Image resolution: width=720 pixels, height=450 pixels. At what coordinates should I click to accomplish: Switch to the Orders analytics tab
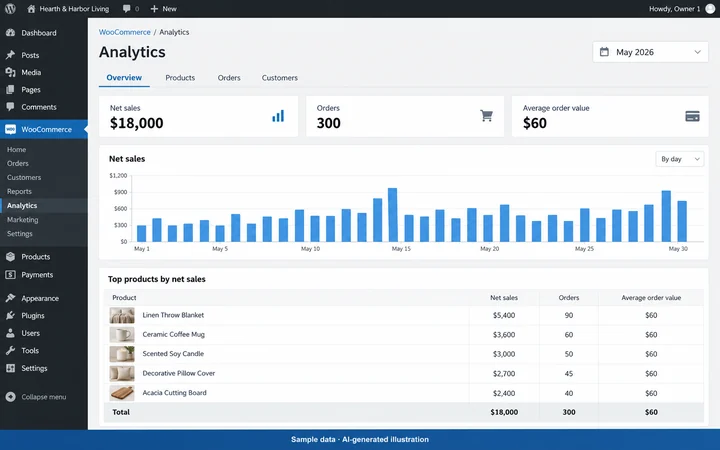(x=229, y=78)
